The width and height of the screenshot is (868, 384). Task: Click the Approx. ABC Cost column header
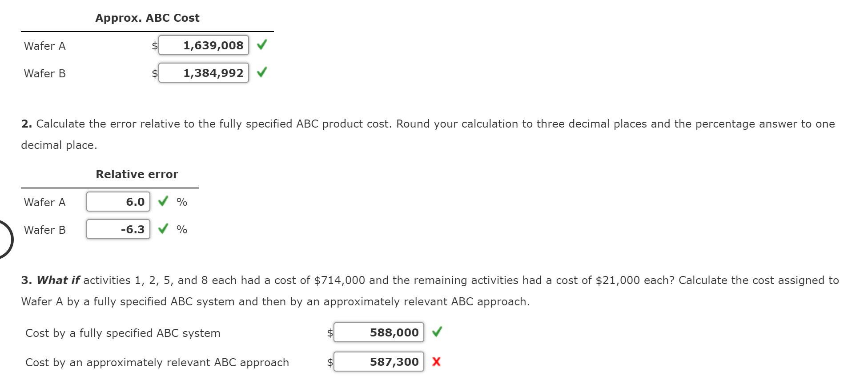click(147, 17)
